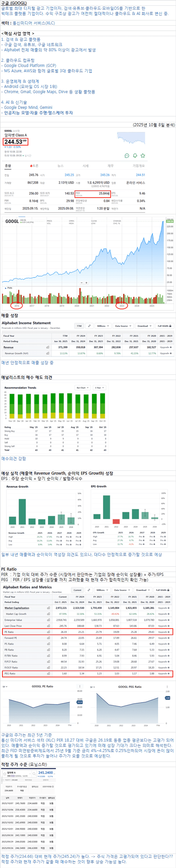Click 2,972,221 market cap cell
The height and width of the screenshot is (868, 176).
[x=61, y=608]
